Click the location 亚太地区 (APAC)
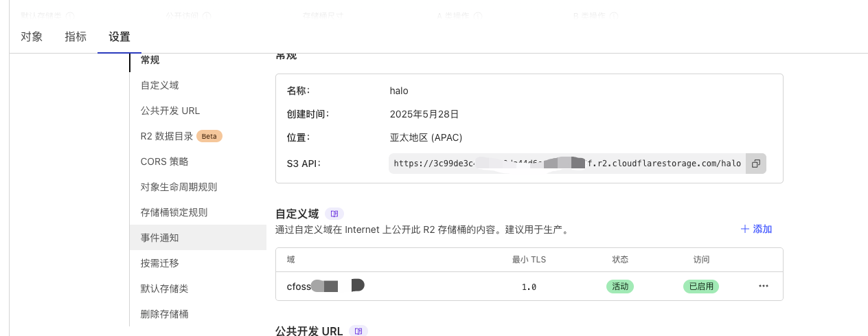The width and height of the screenshot is (868, 336). [x=426, y=137]
